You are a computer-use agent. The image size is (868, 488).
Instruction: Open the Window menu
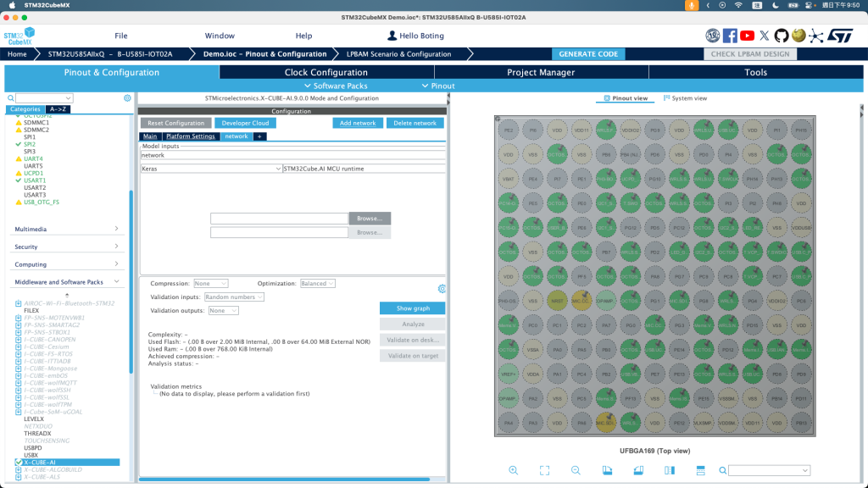coord(220,36)
